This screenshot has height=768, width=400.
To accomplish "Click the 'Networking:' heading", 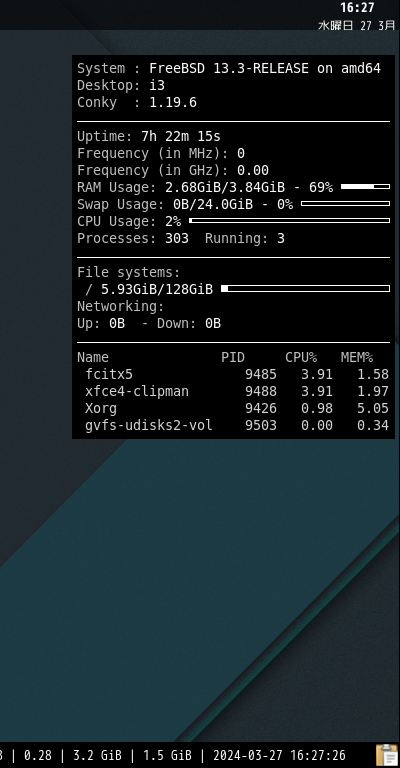I will (x=120, y=307).
